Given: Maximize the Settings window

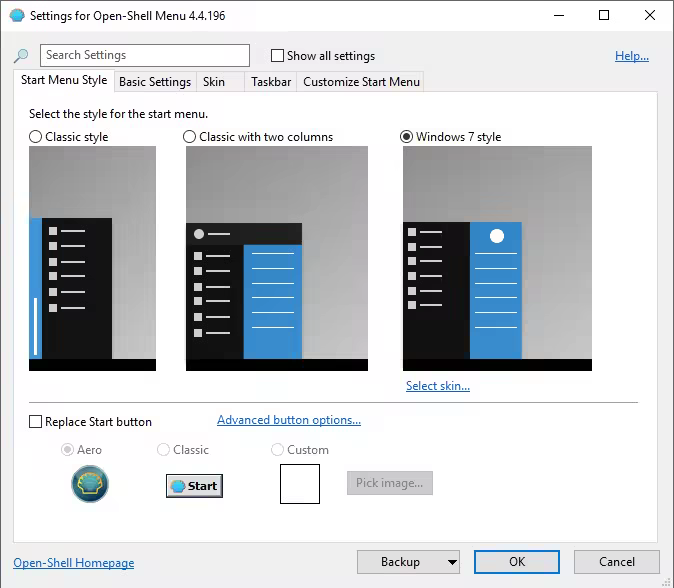Looking at the screenshot, I should pos(604,15).
